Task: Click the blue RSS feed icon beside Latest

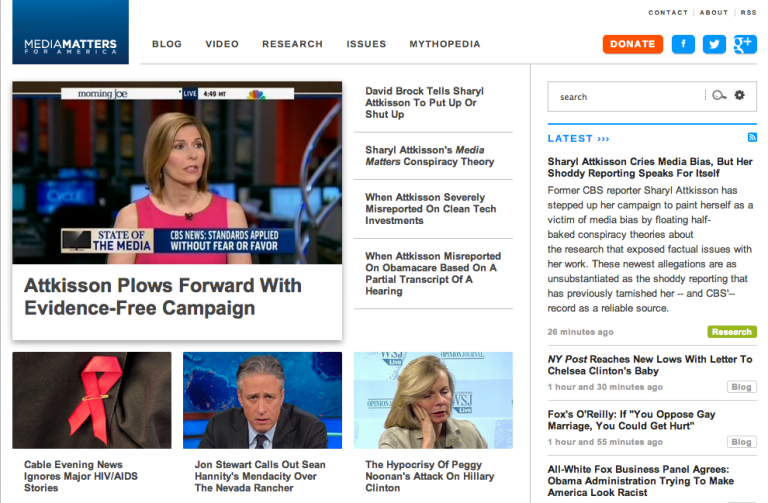Action: click(x=752, y=137)
